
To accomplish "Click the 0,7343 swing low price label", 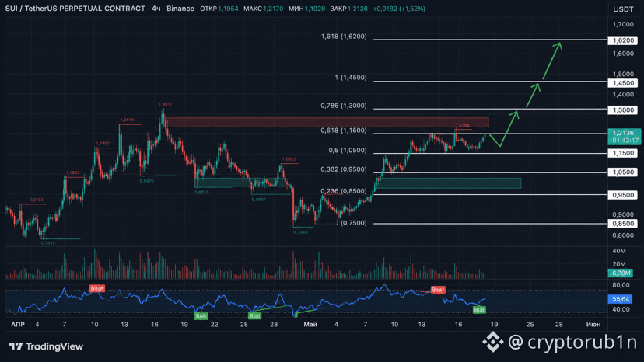I will click(300, 232).
